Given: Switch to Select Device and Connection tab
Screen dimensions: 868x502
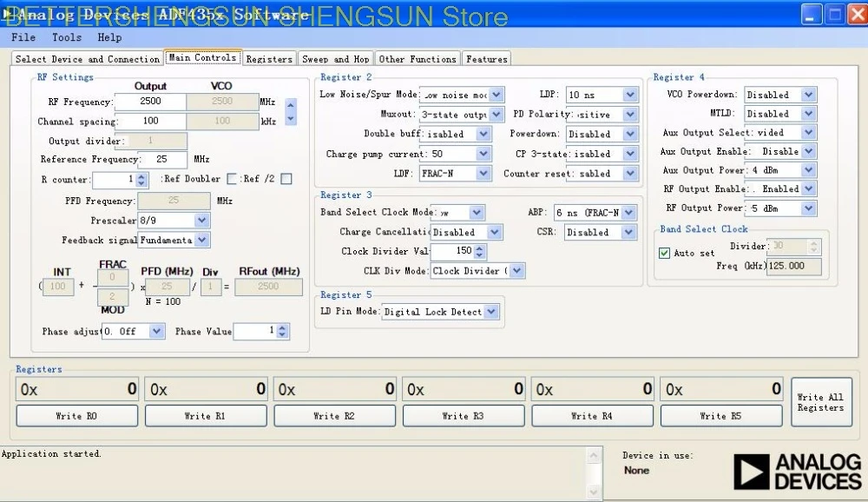Looking at the screenshot, I should 88,59.
